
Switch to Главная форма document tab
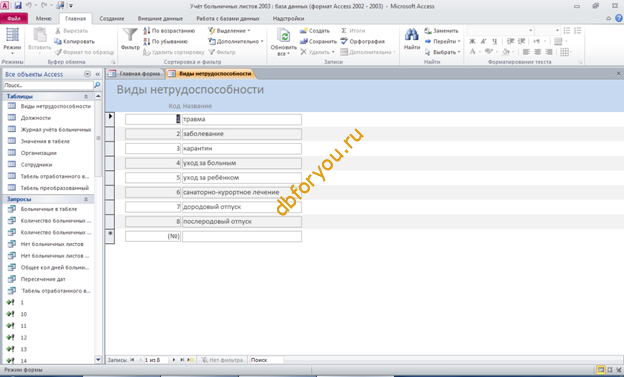click(x=135, y=74)
